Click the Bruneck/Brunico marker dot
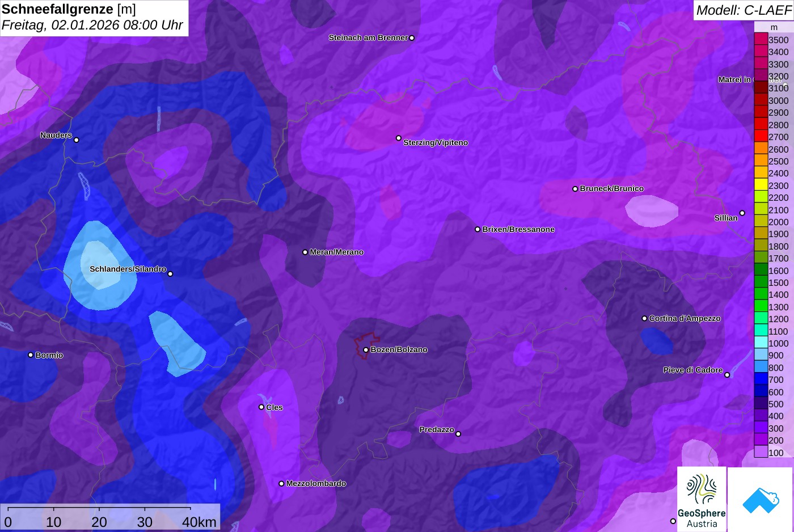Viewport: 794px width, 532px height. (575, 189)
